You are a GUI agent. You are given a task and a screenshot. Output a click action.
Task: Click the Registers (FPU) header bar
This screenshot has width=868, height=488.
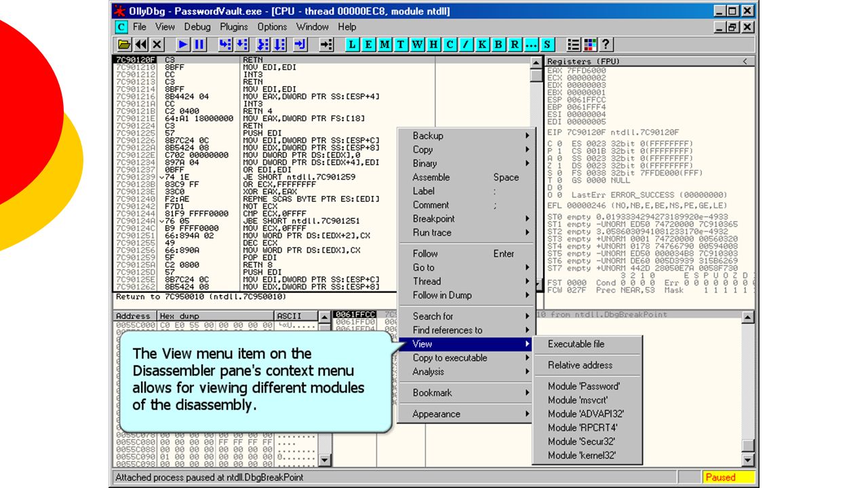coord(651,62)
